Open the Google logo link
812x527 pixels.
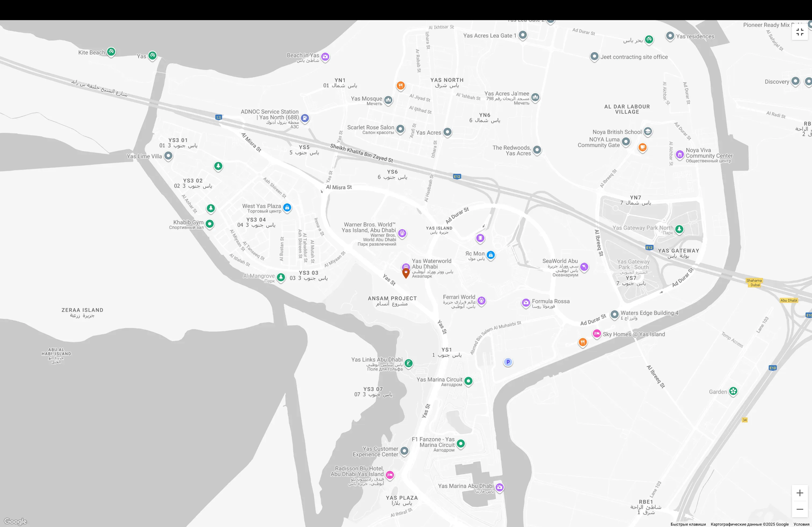15,521
